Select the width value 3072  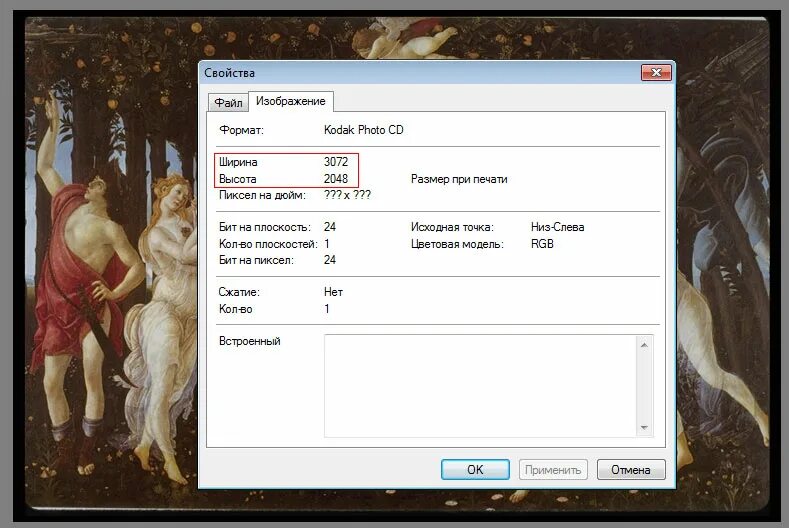click(336, 162)
